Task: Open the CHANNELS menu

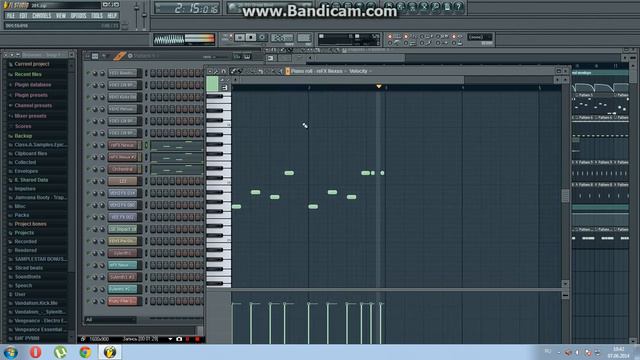Action: (42, 16)
